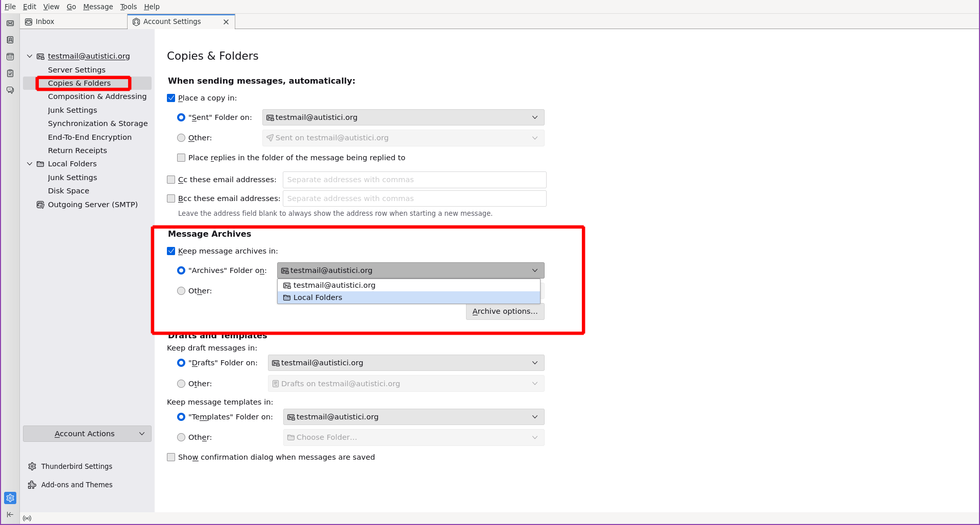Uncheck Keep message archives in

[171, 251]
